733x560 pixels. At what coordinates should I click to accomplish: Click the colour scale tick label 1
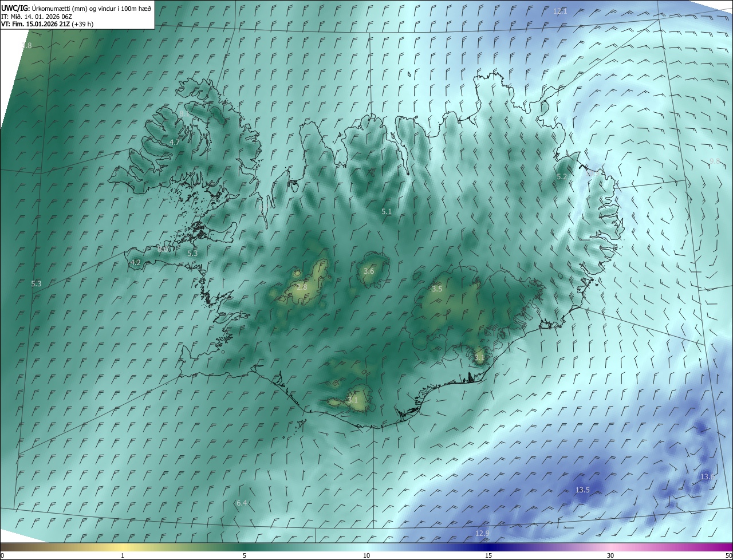tap(123, 555)
